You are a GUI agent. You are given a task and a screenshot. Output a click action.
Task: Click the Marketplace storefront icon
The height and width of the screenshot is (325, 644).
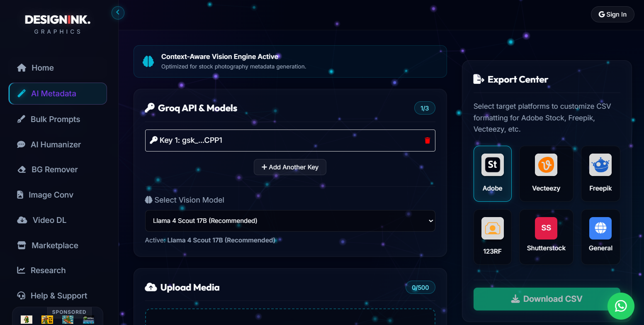tap(22, 245)
